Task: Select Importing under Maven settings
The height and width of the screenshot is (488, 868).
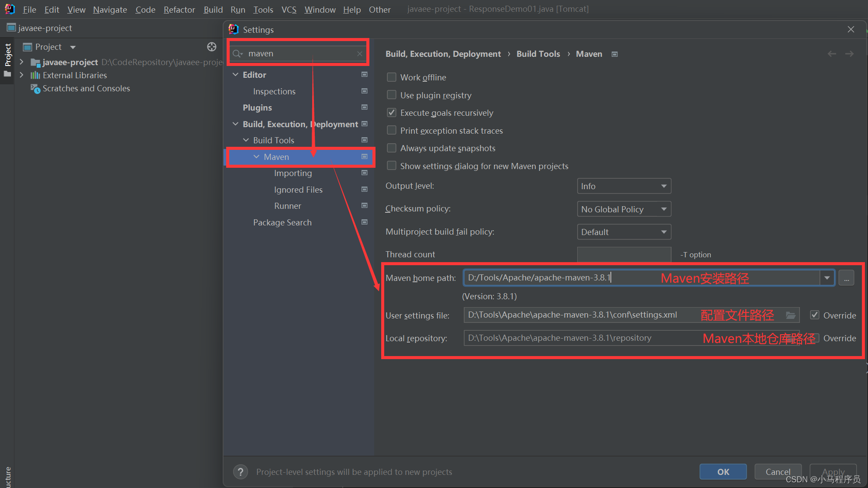Action: point(293,173)
